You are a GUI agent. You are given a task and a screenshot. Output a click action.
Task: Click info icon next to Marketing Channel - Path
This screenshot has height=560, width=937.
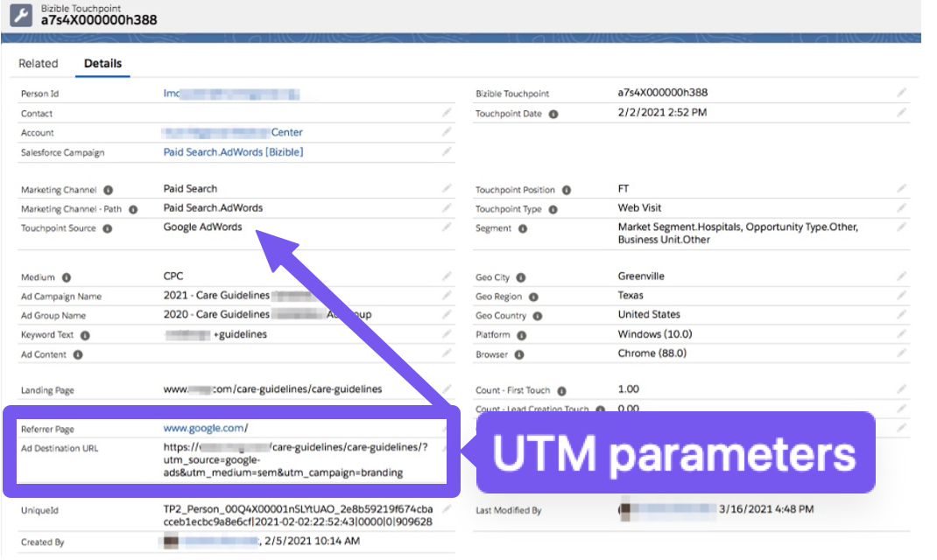[133, 209]
